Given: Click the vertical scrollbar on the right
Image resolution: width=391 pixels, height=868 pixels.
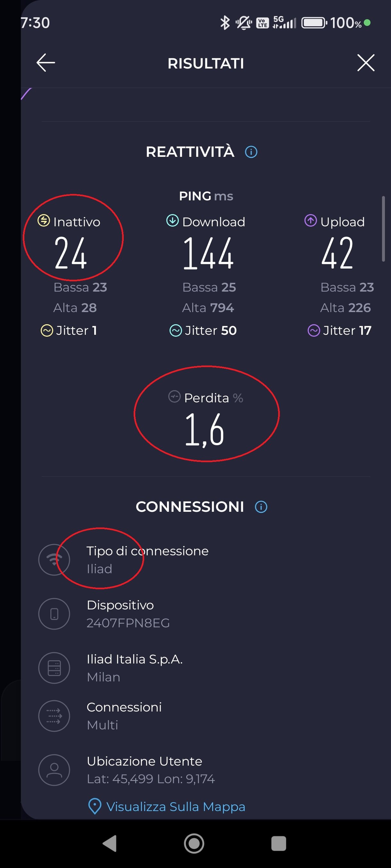Looking at the screenshot, I should 383,229.
